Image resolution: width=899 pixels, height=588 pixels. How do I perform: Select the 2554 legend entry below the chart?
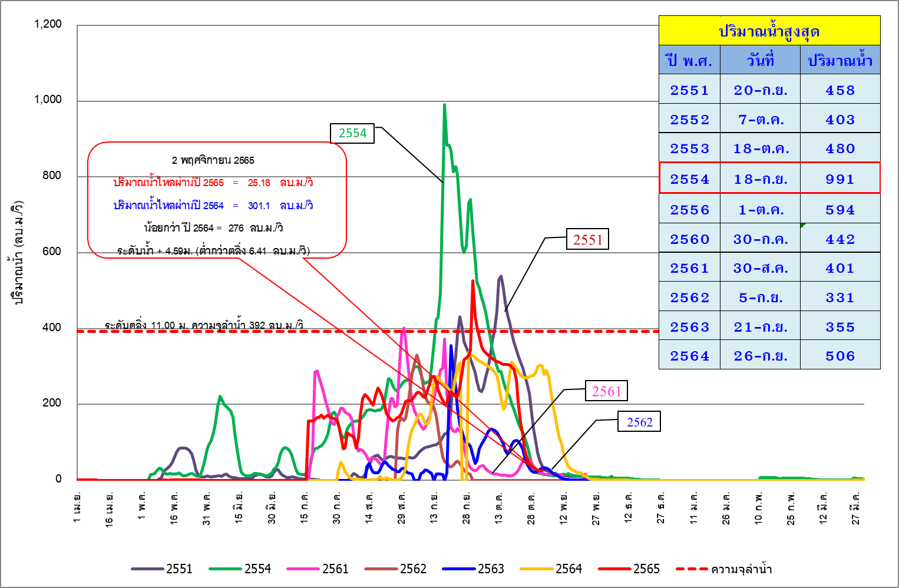point(240,569)
